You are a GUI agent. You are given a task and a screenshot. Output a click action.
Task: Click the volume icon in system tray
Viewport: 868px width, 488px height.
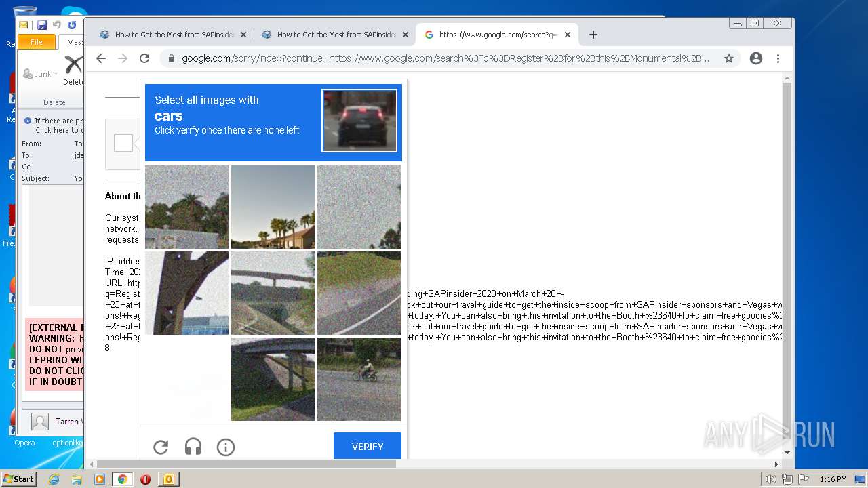pos(771,479)
